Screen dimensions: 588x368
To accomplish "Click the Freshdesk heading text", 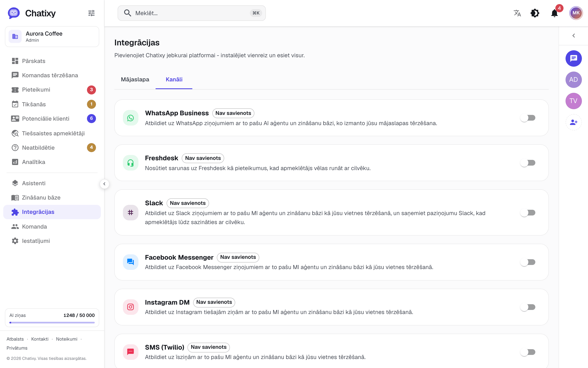I will (161, 158).
